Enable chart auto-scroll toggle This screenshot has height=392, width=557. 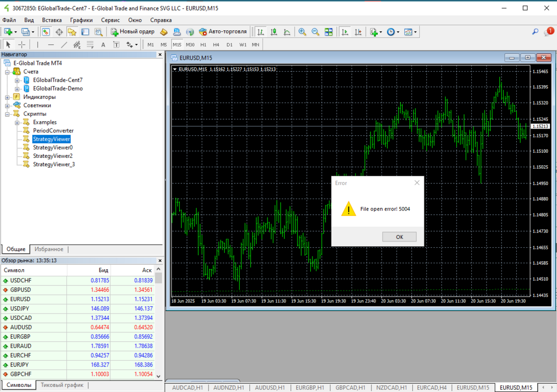(x=344, y=32)
